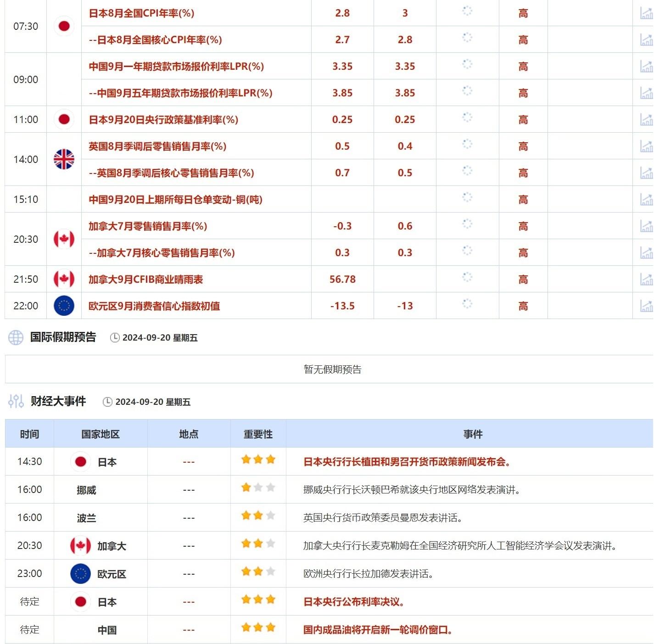
Task: Click the UK flag icon for retail sales data
Action: point(64,159)
